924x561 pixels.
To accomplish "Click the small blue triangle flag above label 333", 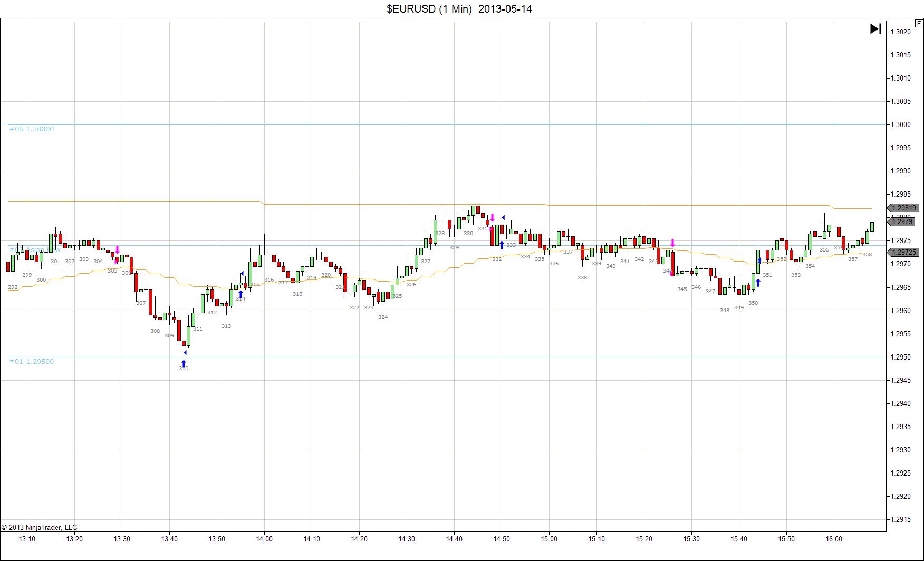I will [x=503, y=217].
